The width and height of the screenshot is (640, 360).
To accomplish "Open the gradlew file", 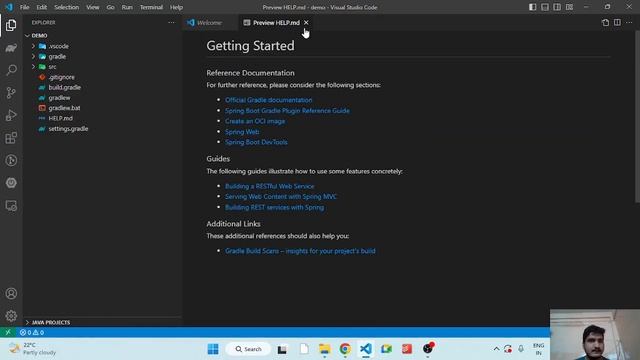I will (x=59, y=98).
